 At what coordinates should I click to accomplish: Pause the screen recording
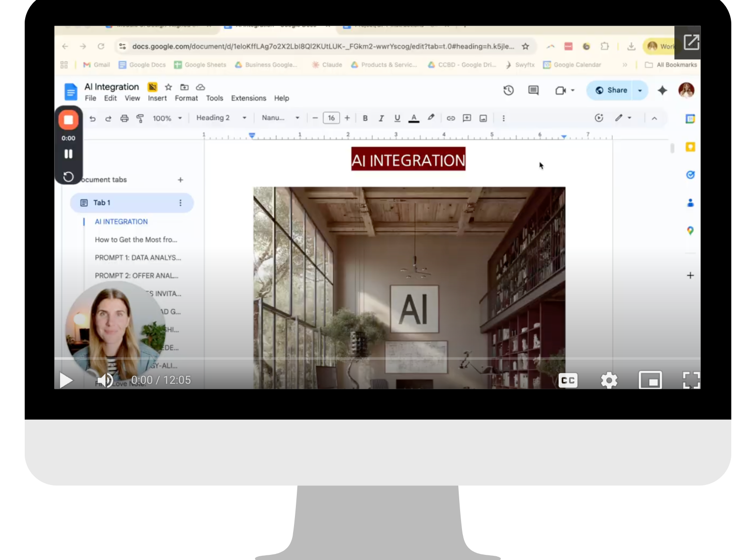[x=69, y=154]
